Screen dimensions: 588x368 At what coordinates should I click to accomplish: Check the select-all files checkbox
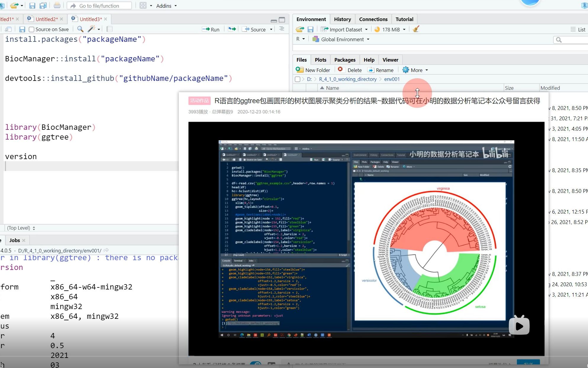coord(298,79)
